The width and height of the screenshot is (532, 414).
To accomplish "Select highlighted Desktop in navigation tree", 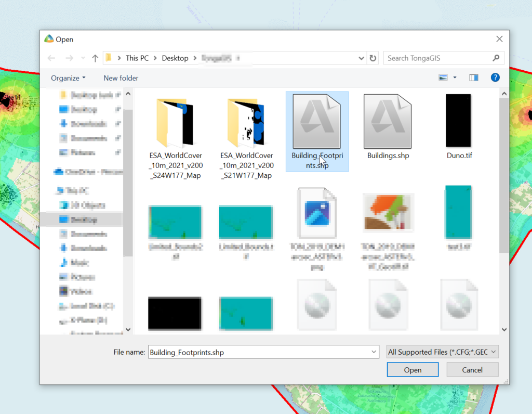I will [82, 219].
